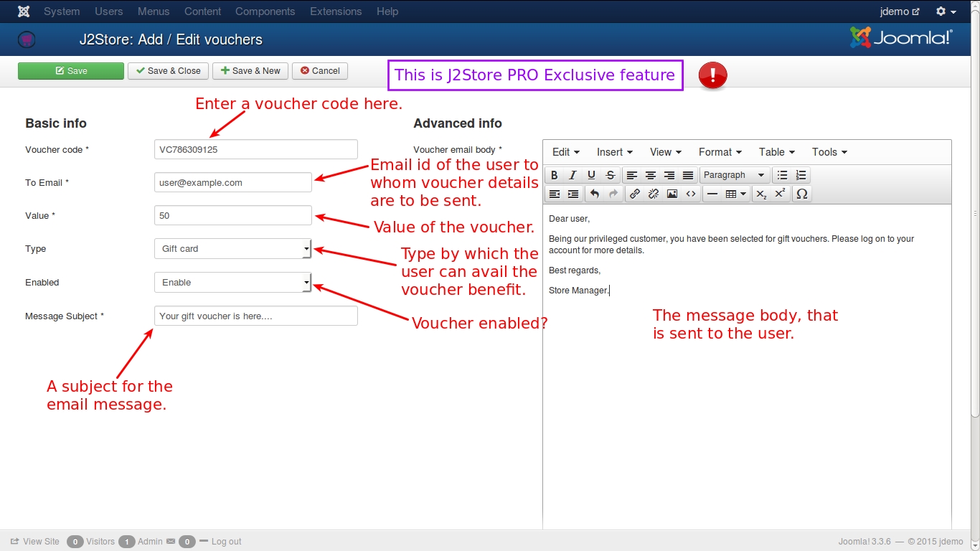Screen dimensions: 980x551
Task: Open the Type dropdown showing Gift card
Action: point(232,249)
